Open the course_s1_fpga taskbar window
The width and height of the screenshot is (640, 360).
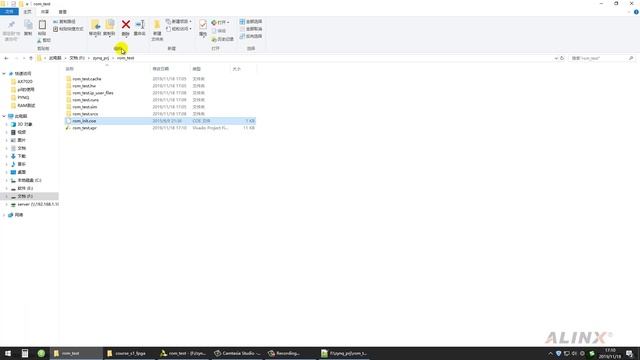[x=129, y=353]
